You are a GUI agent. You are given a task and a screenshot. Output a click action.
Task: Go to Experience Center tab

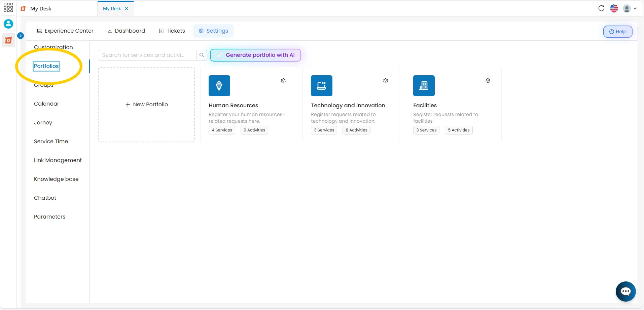click(65, 31)
